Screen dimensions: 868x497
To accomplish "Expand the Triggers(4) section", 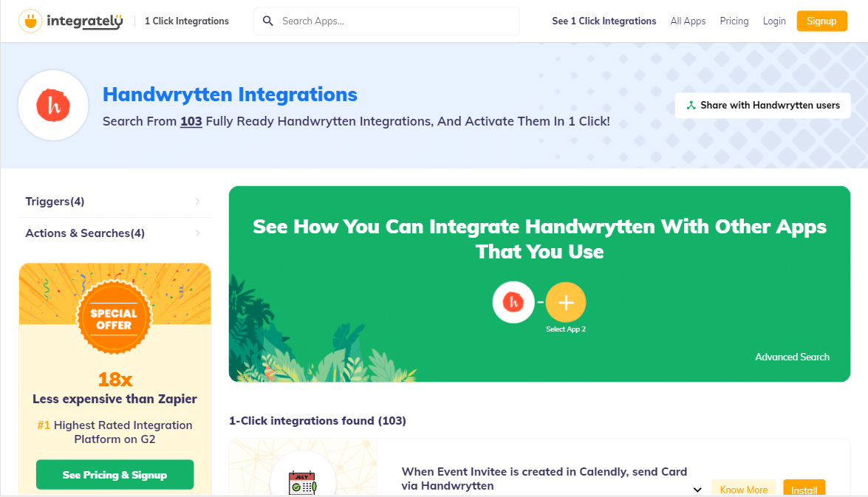I will point(114,202).
